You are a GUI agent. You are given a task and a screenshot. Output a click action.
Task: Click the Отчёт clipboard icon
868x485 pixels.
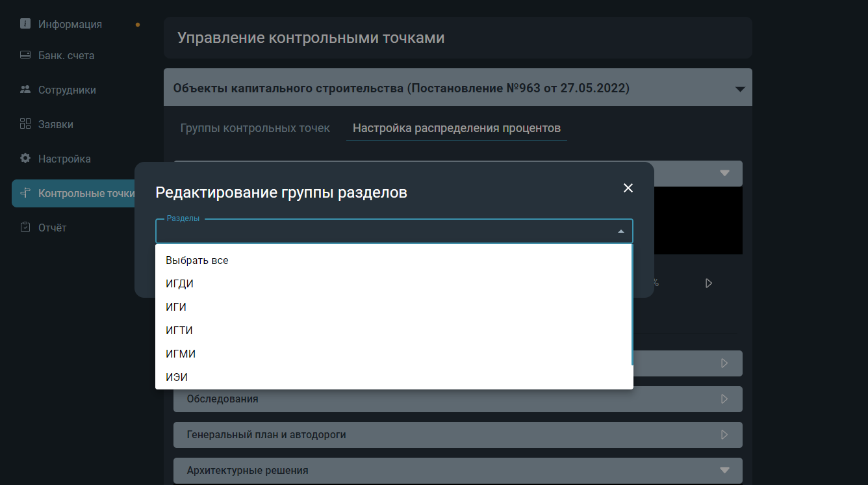tap(25, 228)
